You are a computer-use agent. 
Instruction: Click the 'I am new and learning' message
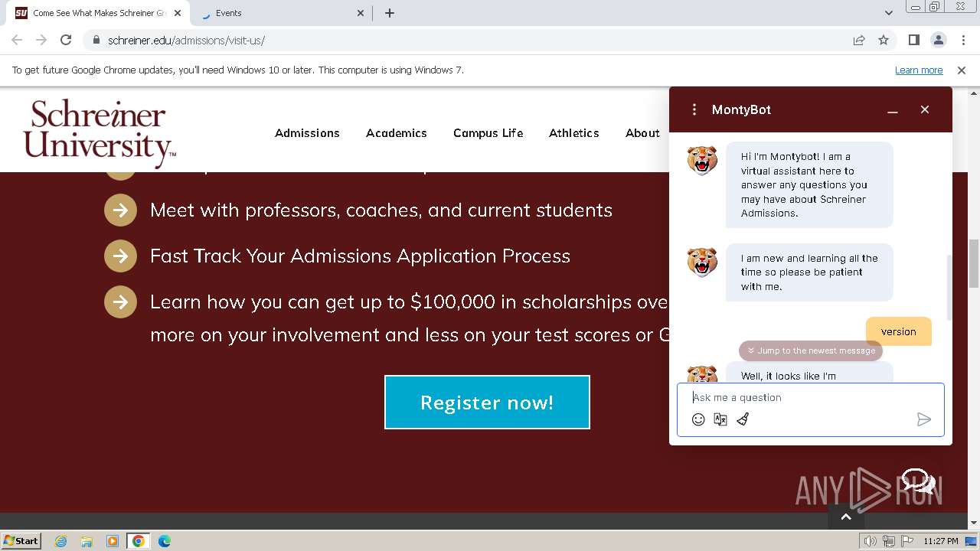pyautogui.click(x=809, y=272)
